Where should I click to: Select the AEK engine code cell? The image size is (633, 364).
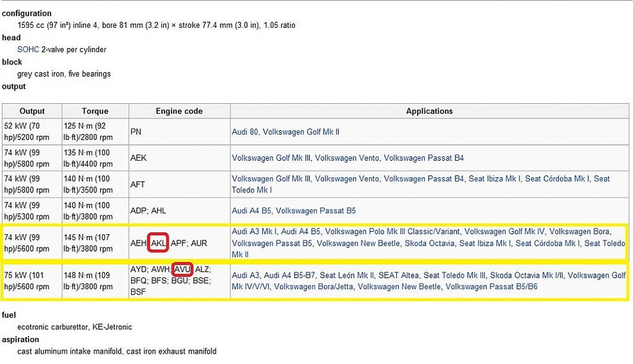pyautogui.click(x=179, y=158)
